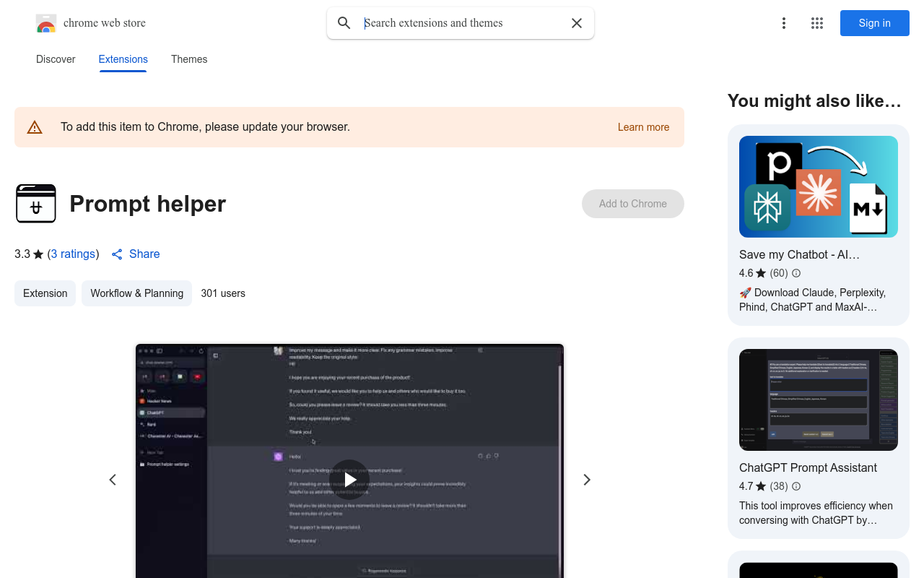Click the 301 users text
The width and height of the screenshot is (924, 578).
click(223, 293)
